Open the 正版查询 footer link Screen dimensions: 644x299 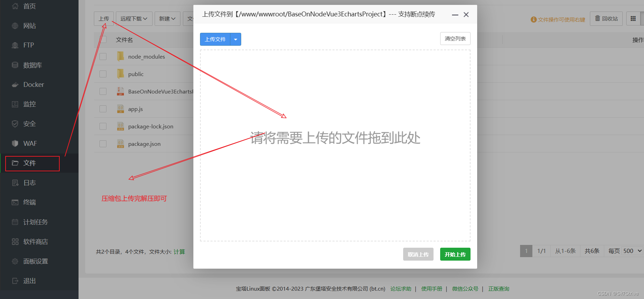point(499,289)
